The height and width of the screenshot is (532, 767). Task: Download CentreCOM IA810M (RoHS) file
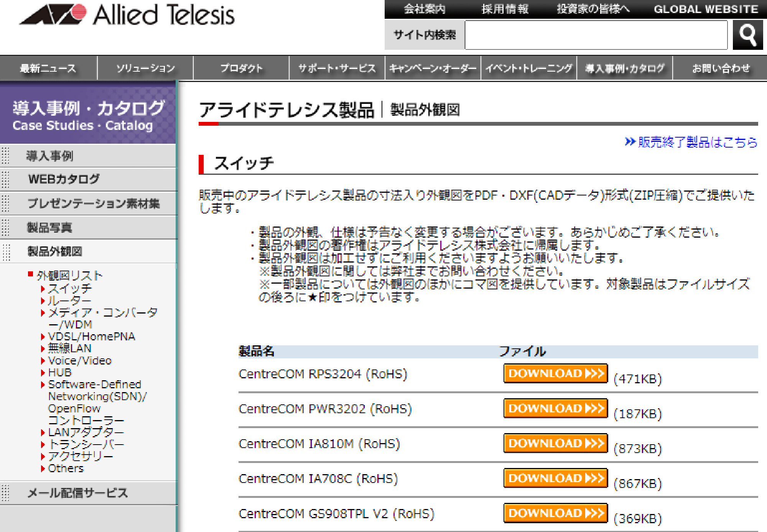[x=556, y=443]
